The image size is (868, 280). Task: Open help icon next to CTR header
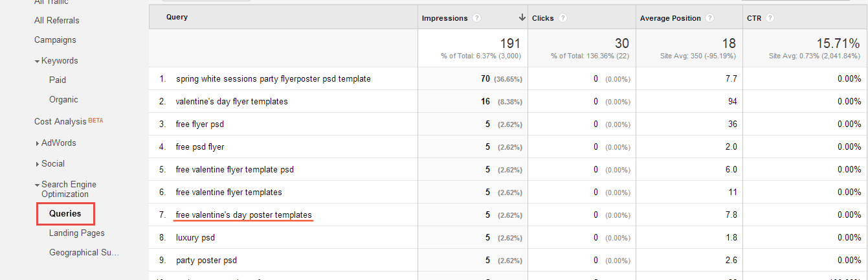click(770, 18)
